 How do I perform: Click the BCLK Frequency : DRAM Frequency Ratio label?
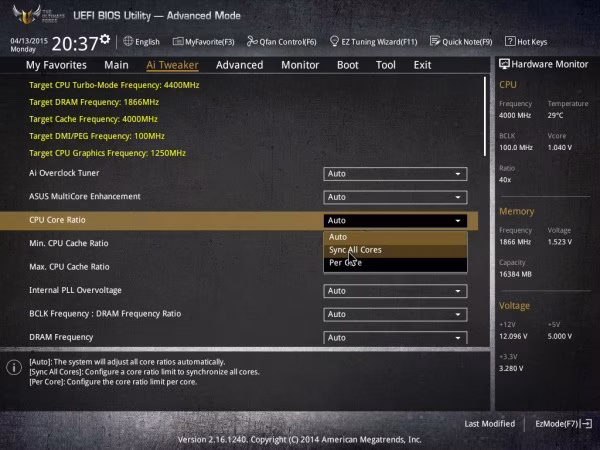pos(105,314)
